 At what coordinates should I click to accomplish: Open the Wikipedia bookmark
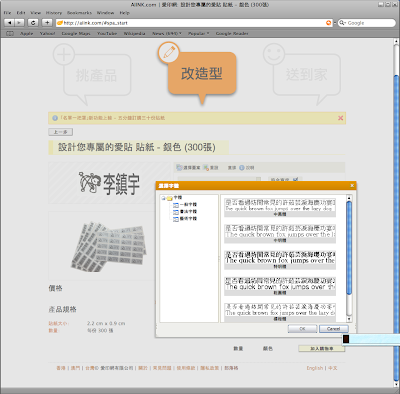coord(134,33)
